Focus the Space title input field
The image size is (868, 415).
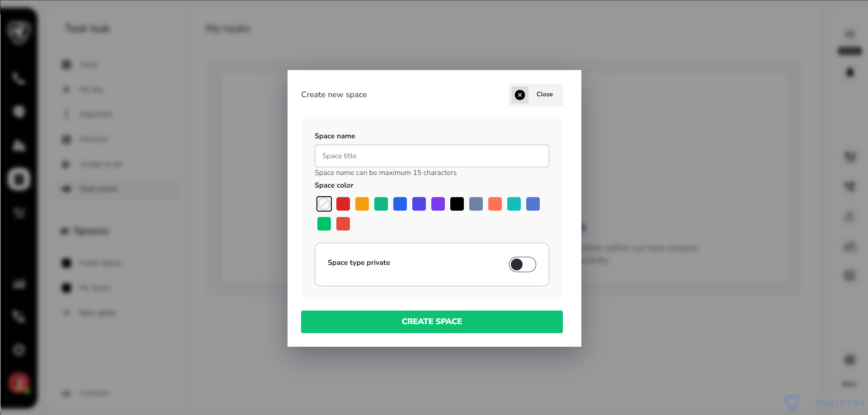(x=432, y=156)
